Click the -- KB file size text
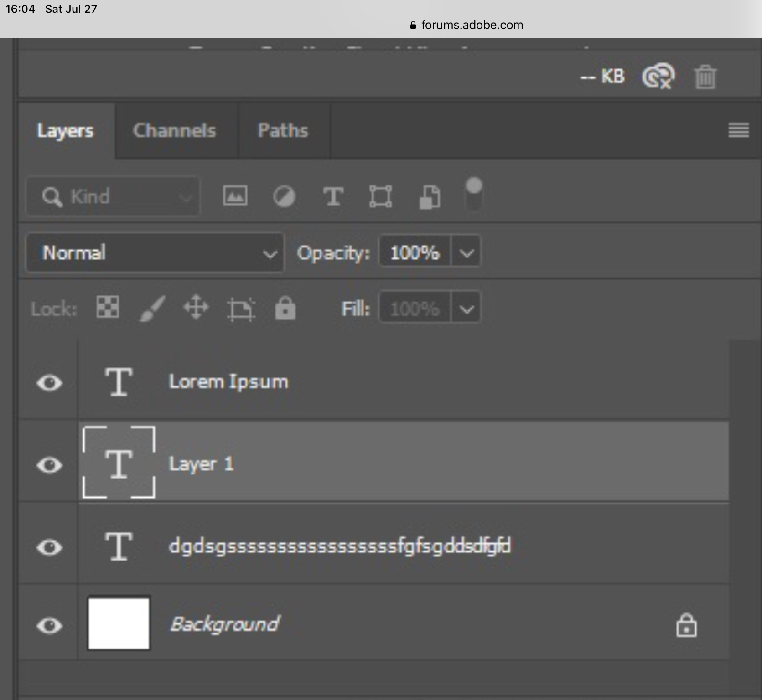This screenshot has height=700, width=762. coord(602,77)
